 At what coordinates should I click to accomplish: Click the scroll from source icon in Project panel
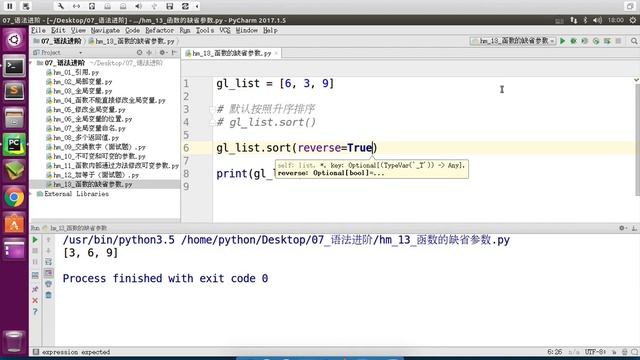(x=140, y=53)
